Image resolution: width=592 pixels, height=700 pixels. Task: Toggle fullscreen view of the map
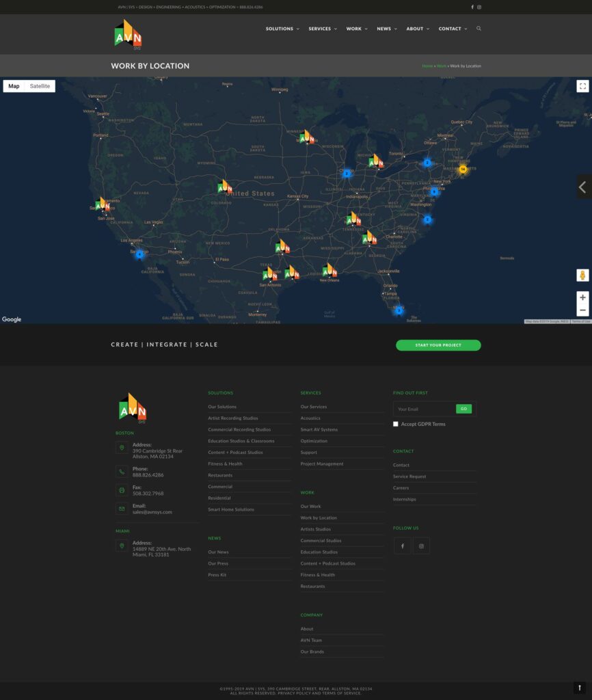tap(582, 86)
